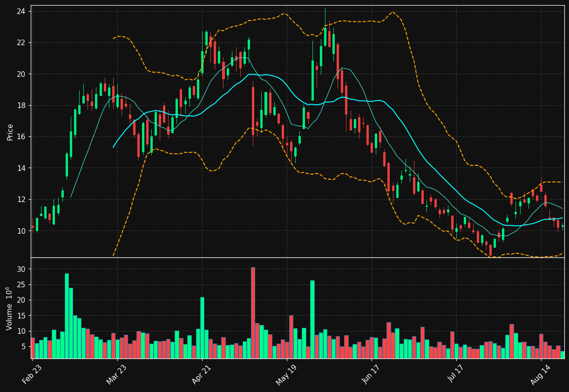Image resolution: width=569 pixels, height=392 pixels.
Task: Click the Jul 17 date label
Action: pyautogui.click(x=456, y=374)
